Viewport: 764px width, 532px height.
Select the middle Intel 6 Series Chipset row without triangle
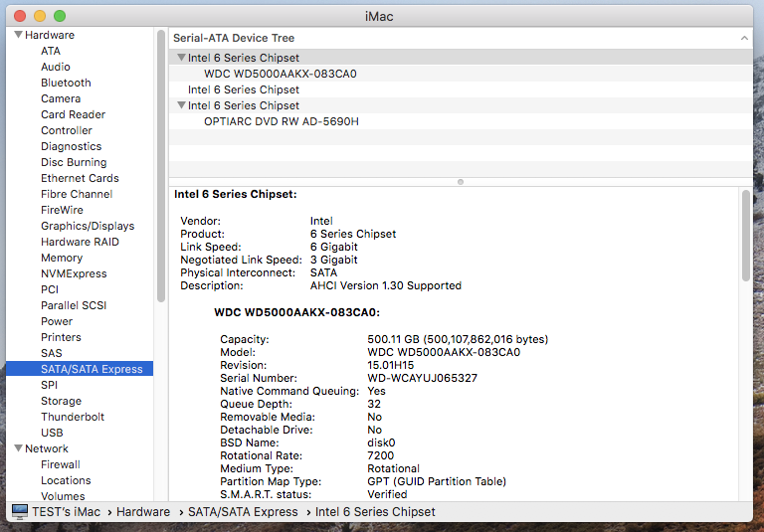(244, 89)
